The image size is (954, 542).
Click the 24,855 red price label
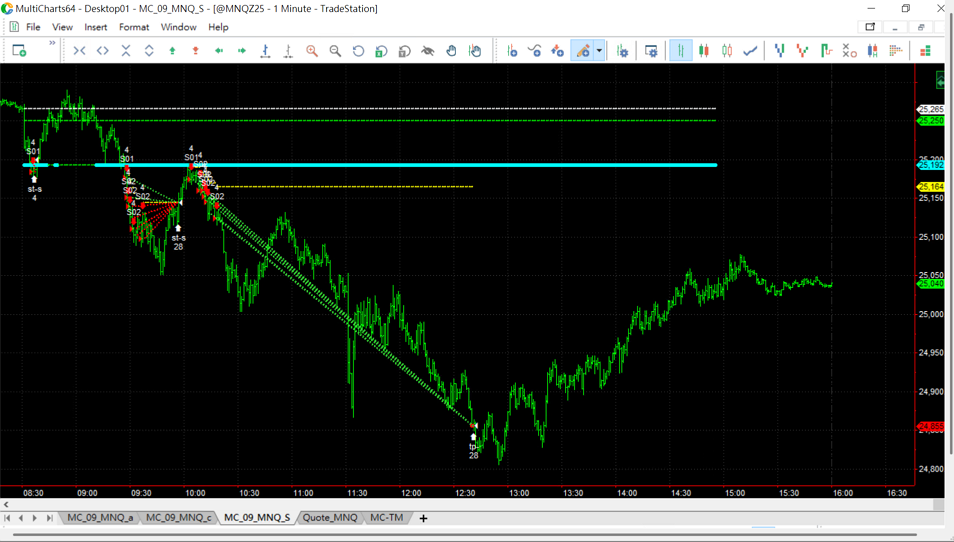tap(930, 426)
